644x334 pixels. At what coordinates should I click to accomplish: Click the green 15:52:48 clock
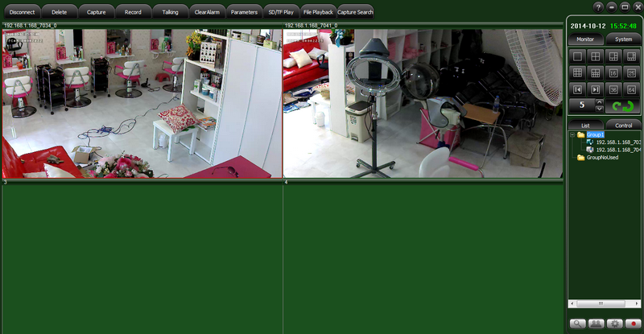[x=623, y=26]
